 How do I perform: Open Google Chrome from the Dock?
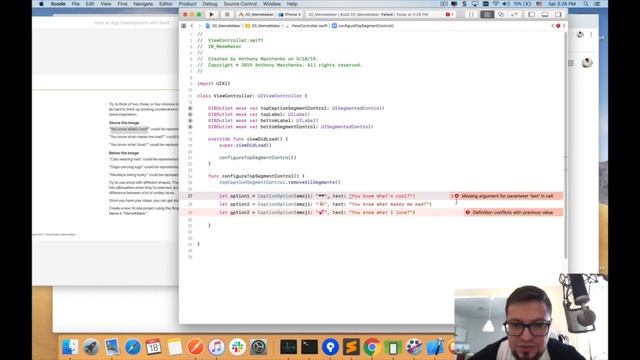[372, 347]
